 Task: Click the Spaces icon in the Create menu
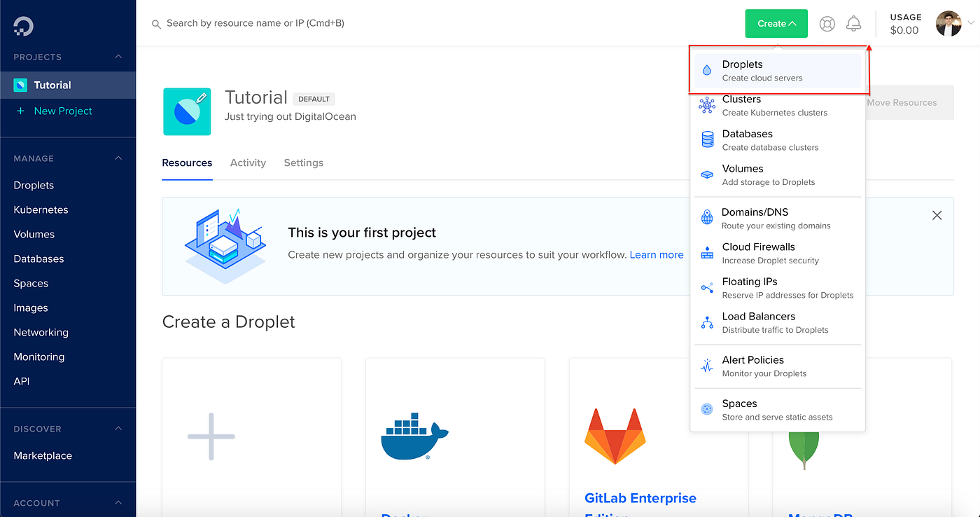[x=706, y=408]
